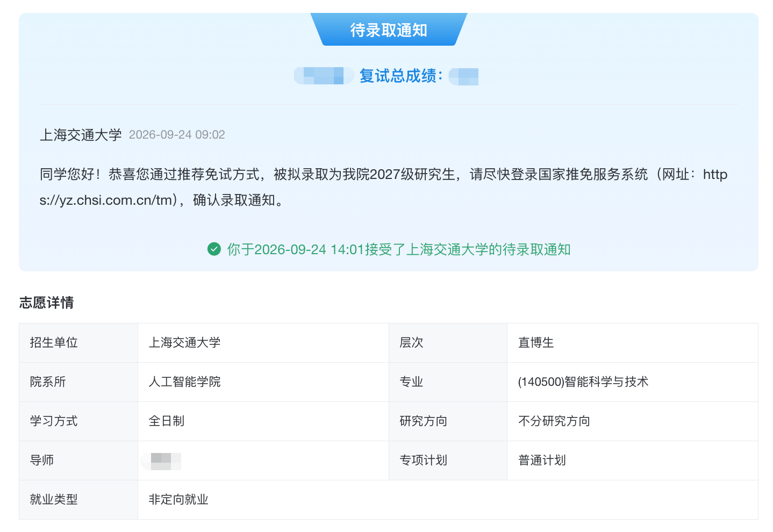This screenshot has width=773, height=532.
Task: Click the 就业类型 label cell
Action: pyautogui.click(x=78, y=500)
